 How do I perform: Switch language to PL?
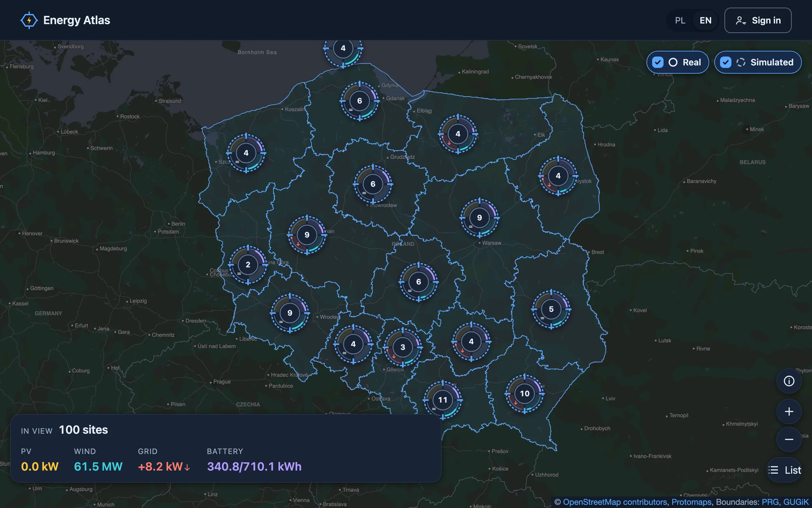680,21
